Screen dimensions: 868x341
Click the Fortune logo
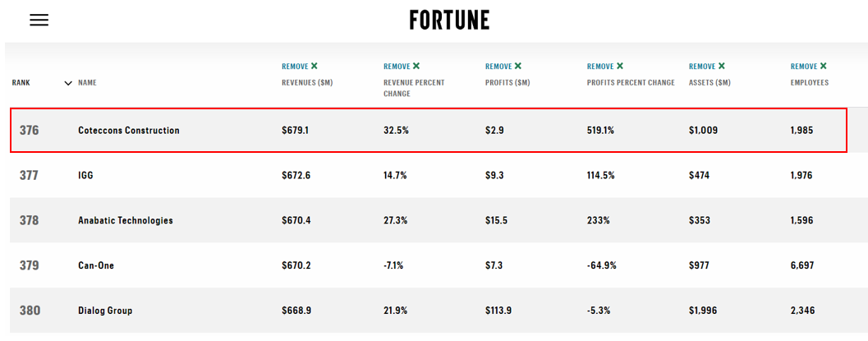tap(449, 20)
